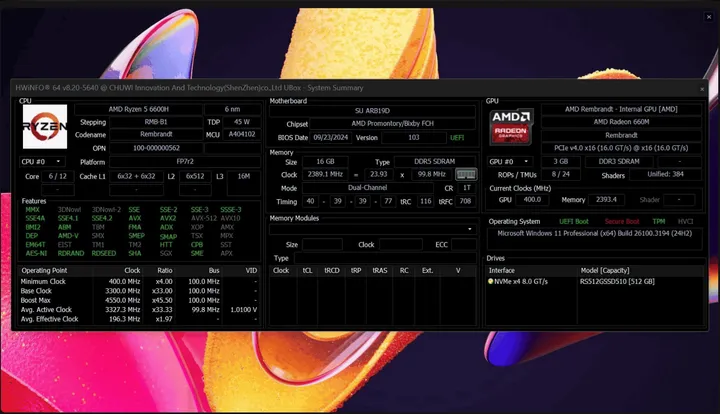Click the AMD Radeon Graphics logo
This screenshot has width=720, height=414.
click(511, 127)
